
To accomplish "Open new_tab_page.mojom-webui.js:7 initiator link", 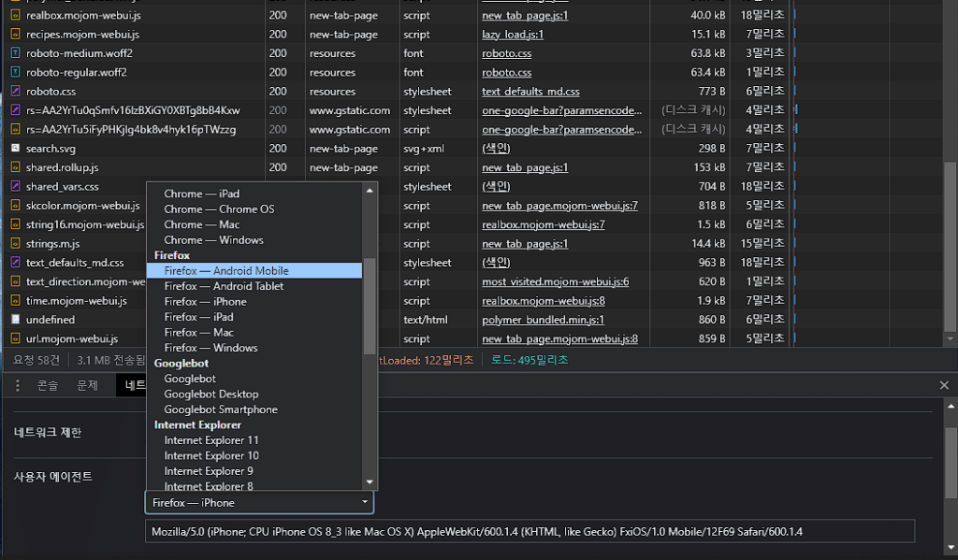I will pos(559,205).
